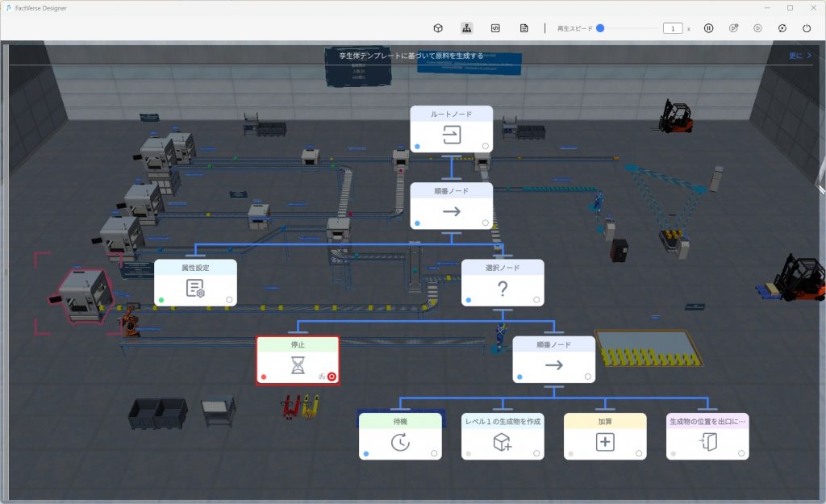Select the behavior tree hierarchy icon

click(466, 28)
